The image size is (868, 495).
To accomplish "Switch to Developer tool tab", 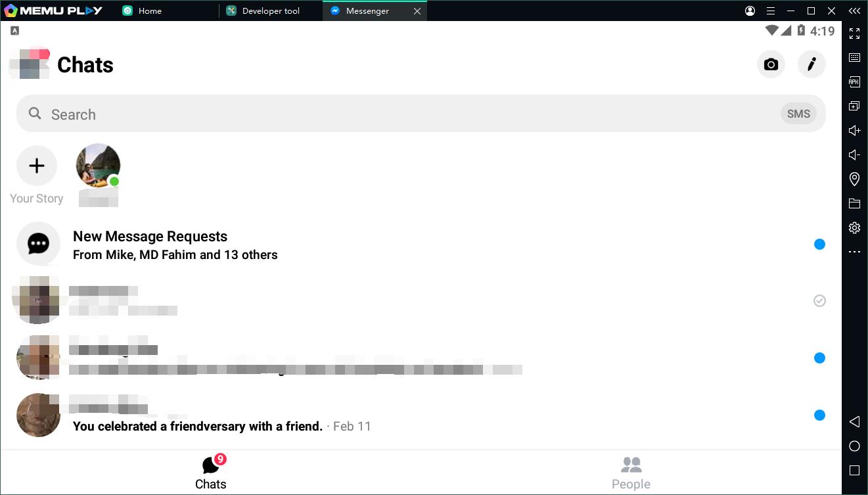I will [x=270, y=11].
